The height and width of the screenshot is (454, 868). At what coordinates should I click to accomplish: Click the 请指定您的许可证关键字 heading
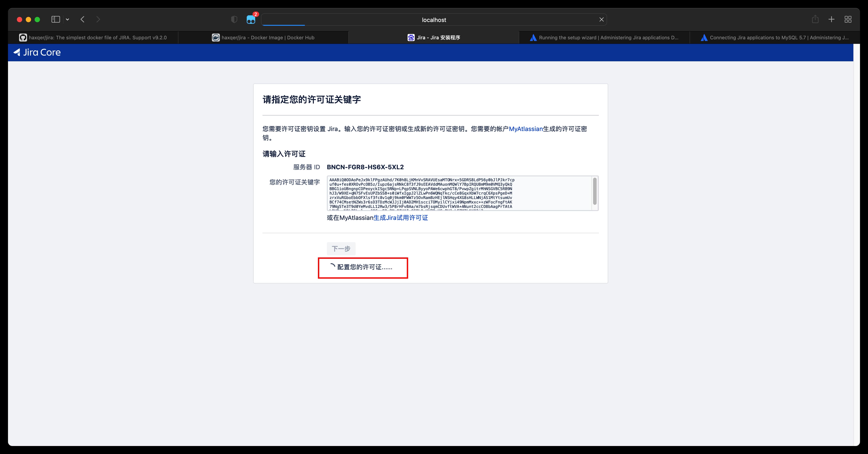[x=312, y=100]
